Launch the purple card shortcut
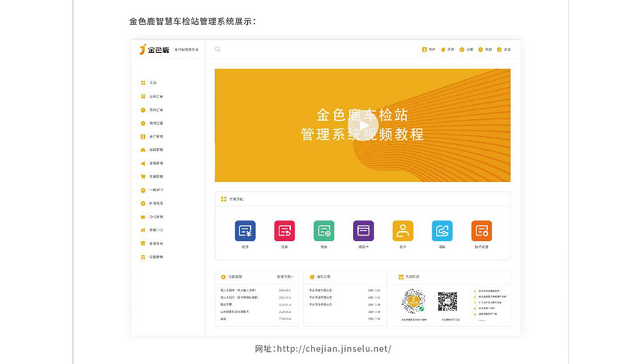The image size is (643, 364). [x=364, y=231]
